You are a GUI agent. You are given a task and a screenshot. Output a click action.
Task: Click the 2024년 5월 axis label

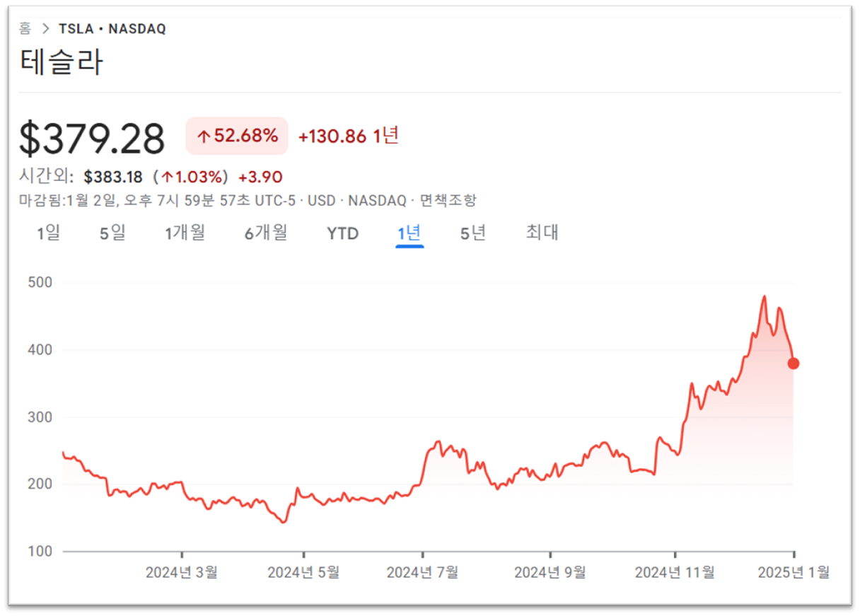[x=303, y=572]
